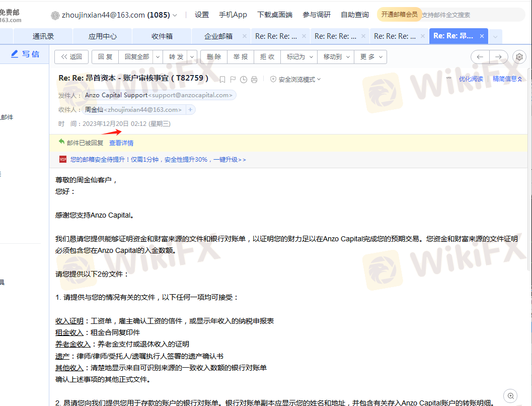
Task: Click the mailbox security upgrade link
Action: click(158, 160)
